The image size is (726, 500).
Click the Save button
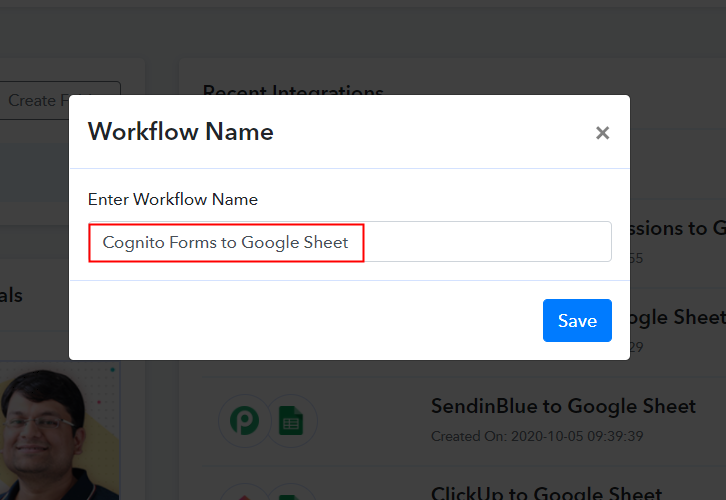577,320
